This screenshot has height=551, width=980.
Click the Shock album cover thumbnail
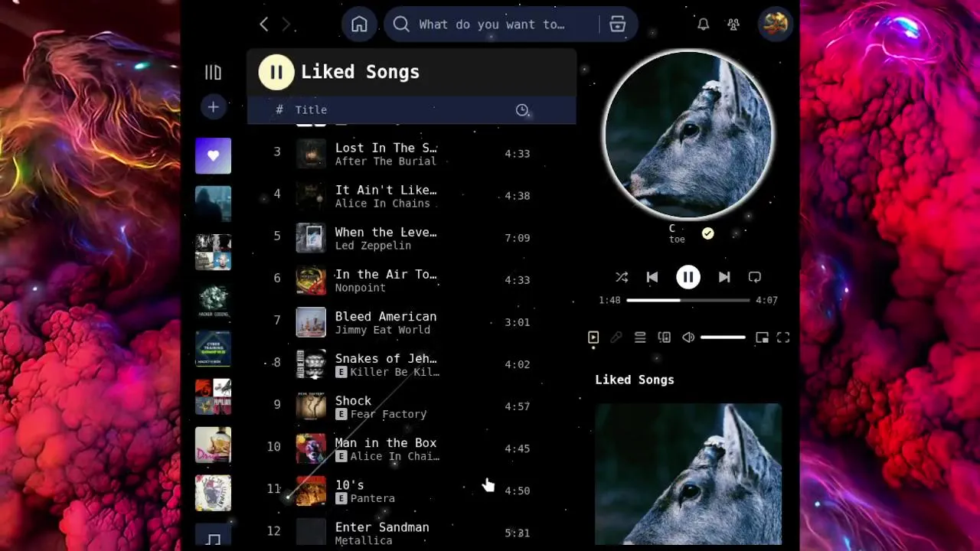click(x=311, y=406)
